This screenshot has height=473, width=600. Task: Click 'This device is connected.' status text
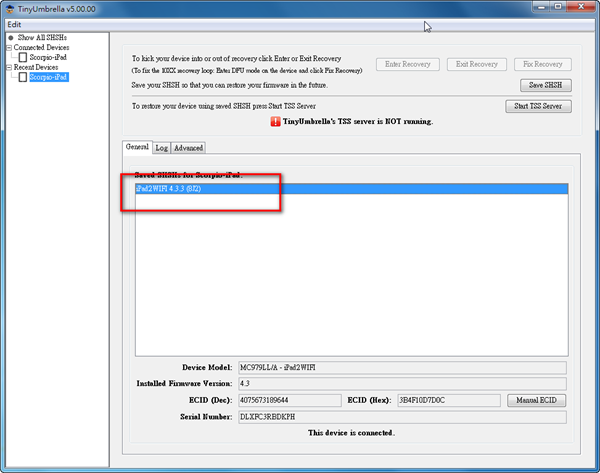351,433
